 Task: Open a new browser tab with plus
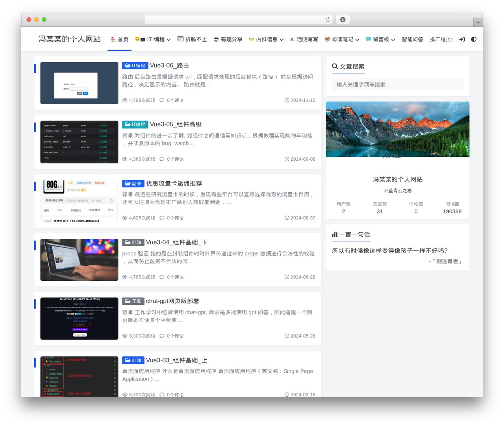coord(478,22)
